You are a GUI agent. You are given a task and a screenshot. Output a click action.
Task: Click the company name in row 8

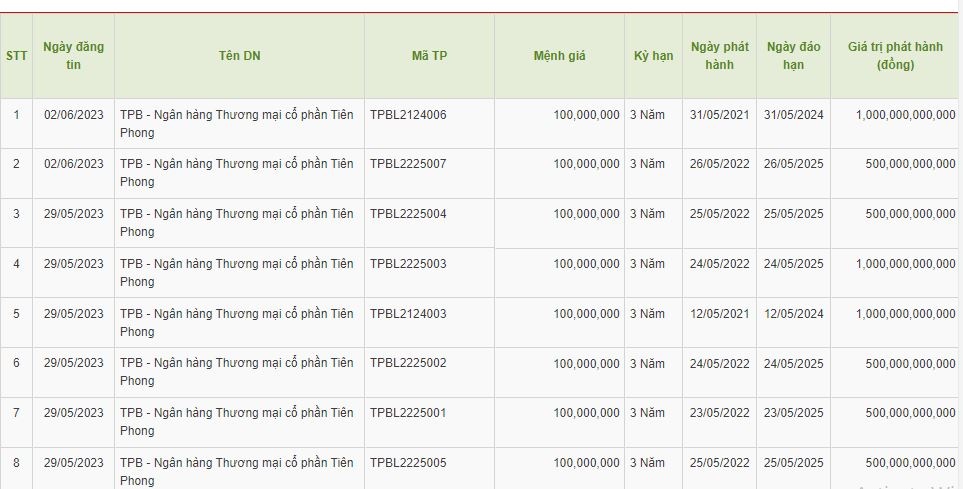237,471
